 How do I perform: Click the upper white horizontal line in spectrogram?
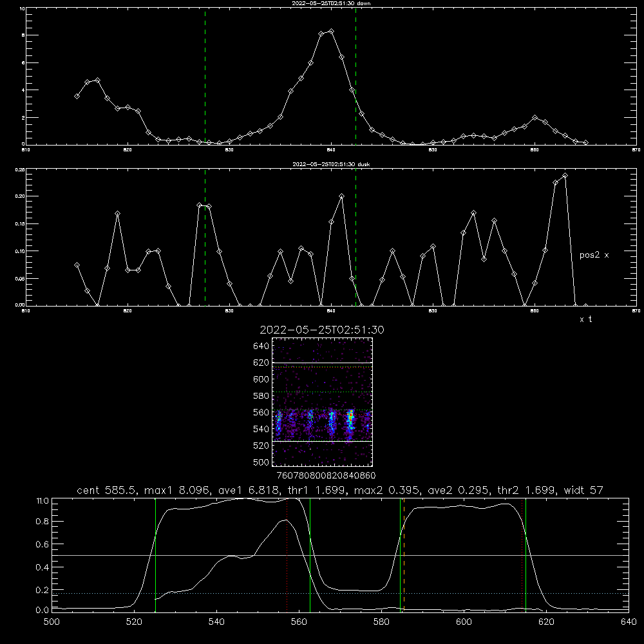pos(322,363)
